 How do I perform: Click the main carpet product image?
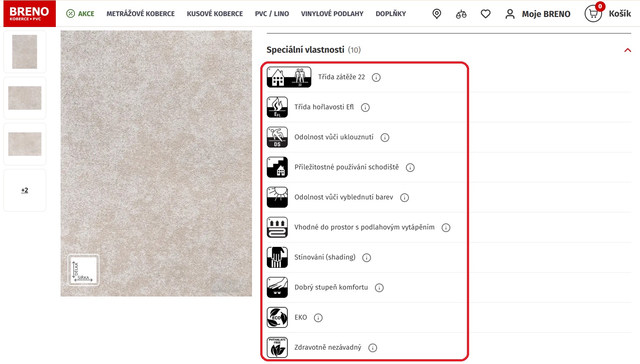point(156,164)
